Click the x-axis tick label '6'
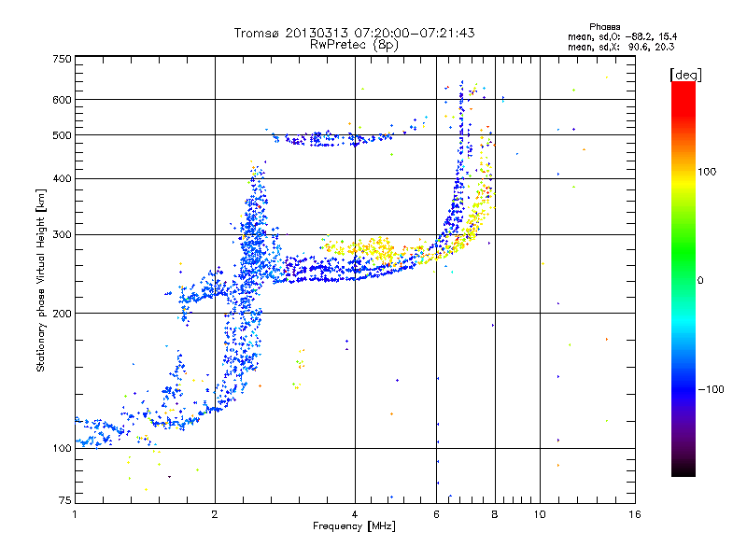The width and height of the screenshot is (747, 560). click(436, 514)
